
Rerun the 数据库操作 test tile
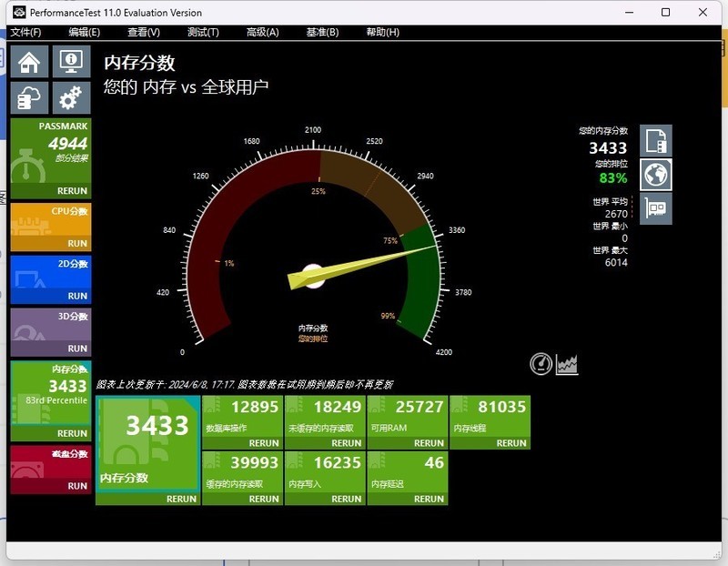[x=264, y=443]
